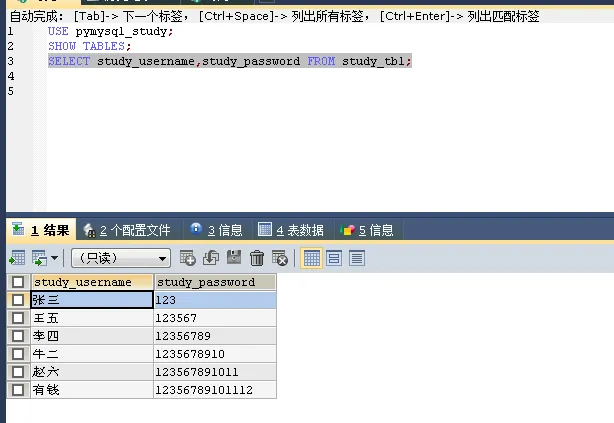Click line number 4 in the editor

(x=11, y=76)
